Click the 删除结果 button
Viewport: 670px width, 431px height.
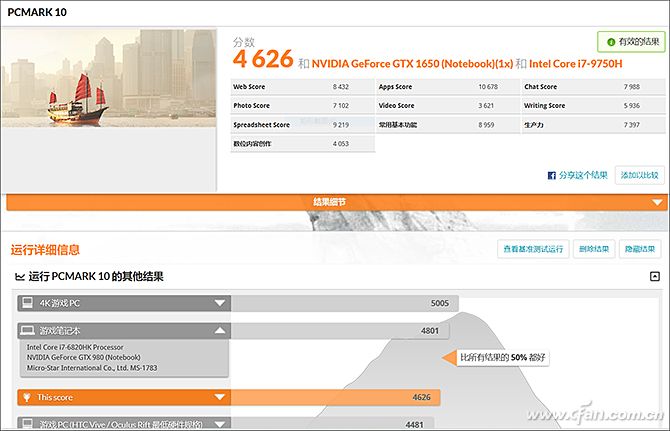pos(594,249)
